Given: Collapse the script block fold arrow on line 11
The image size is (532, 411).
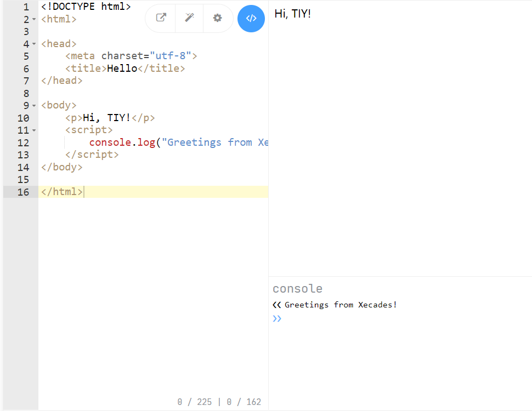Looking at the screenshot, I should [34, 130].
